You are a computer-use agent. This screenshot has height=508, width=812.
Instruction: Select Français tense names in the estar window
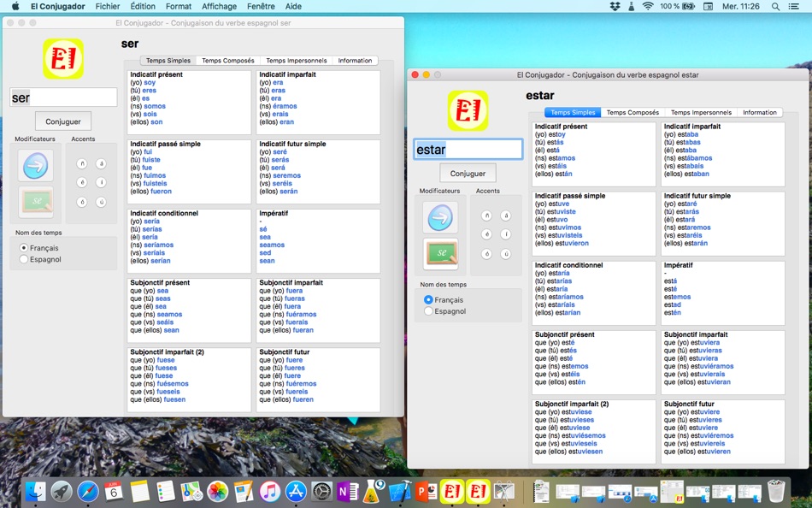tap(444, 299)
